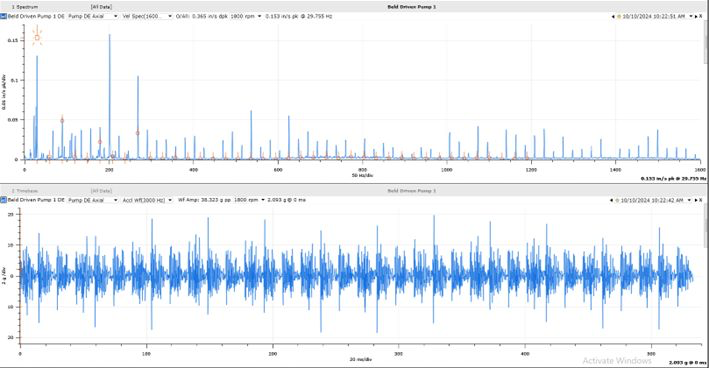The width and height of the screenshot is (709, 368).
Task: Toggle the timebase trace checkbox beside Beld Driven Pump 1 DE
Action: point(3,200)
